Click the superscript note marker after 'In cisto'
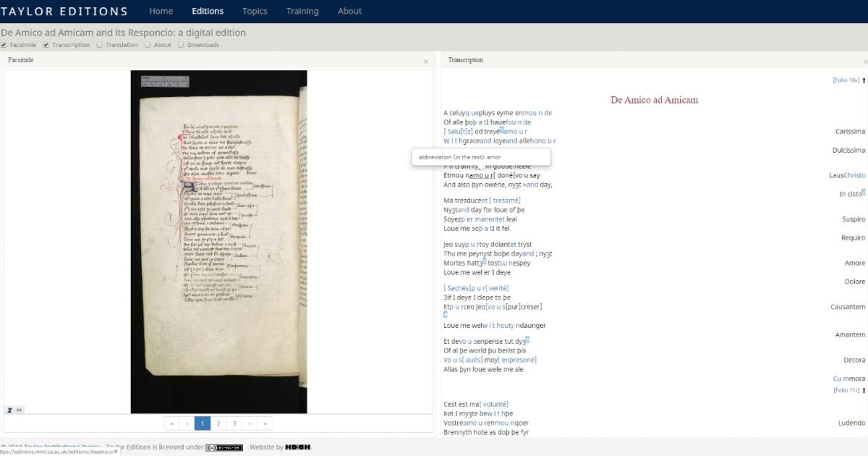The image size is (868, 456). tap(861, 191)
